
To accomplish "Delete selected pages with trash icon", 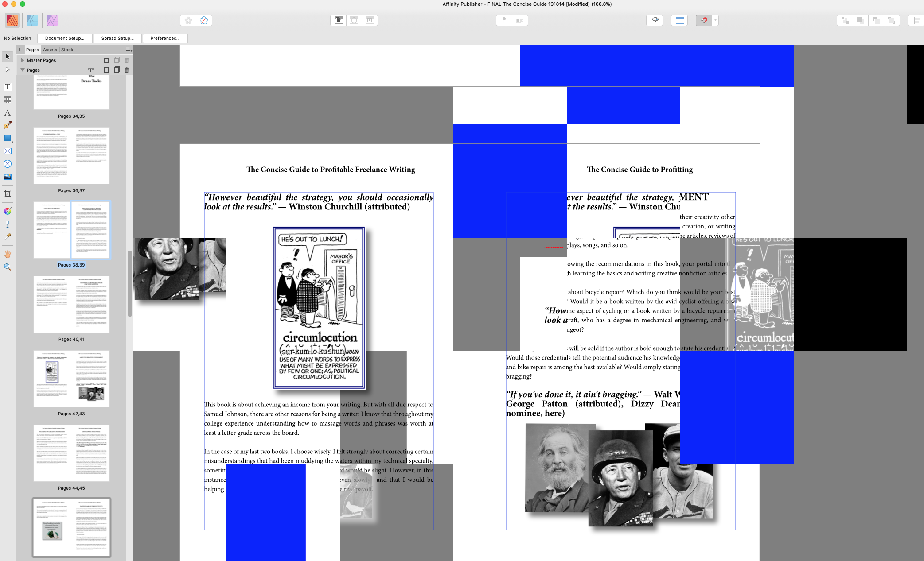I will pyautogui.click(x=127, y=70).
